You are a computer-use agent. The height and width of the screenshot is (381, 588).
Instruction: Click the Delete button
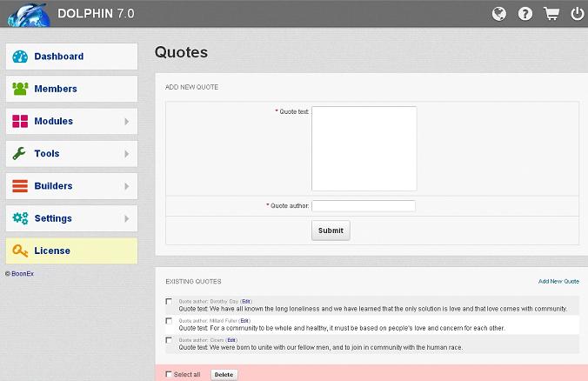[224, 375]
